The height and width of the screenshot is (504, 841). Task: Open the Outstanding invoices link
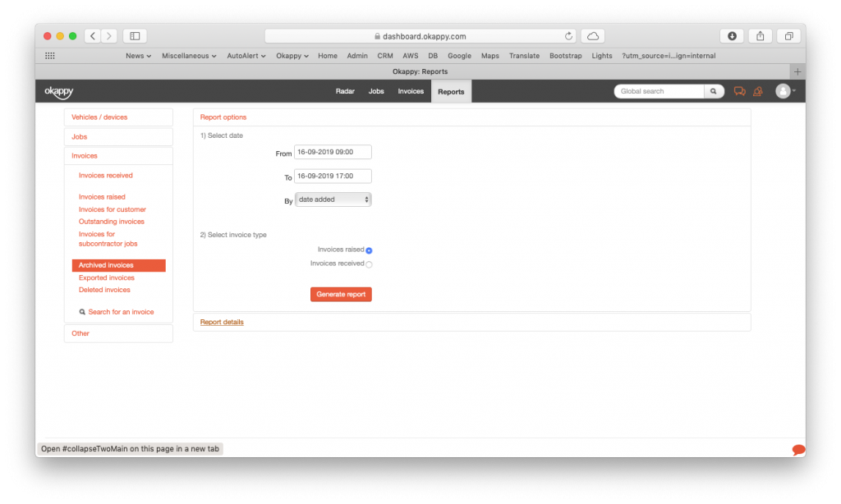(x=112, y=222)
